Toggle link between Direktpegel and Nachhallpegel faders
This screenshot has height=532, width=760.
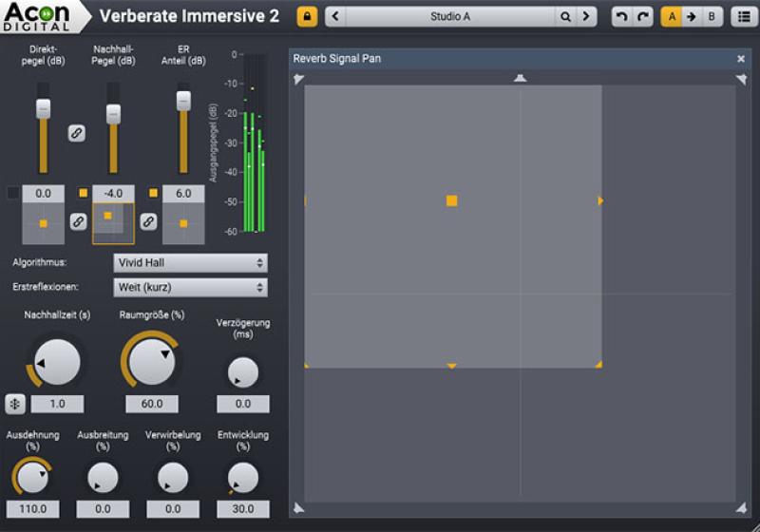click(77, 133)
